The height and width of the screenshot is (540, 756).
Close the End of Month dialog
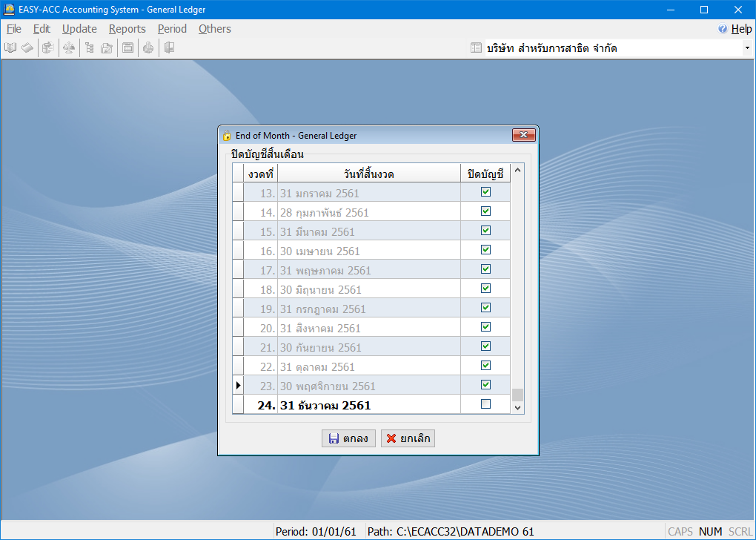523,135
